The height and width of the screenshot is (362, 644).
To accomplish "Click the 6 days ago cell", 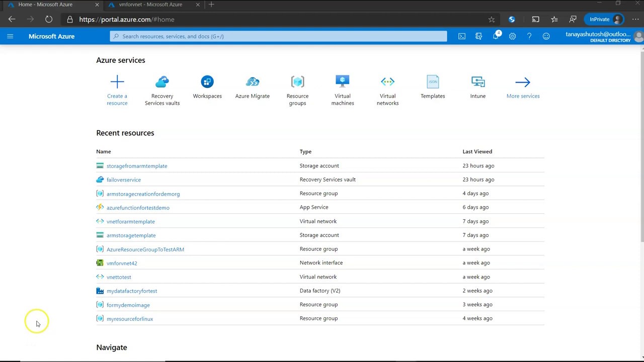I will coord(475,207).
